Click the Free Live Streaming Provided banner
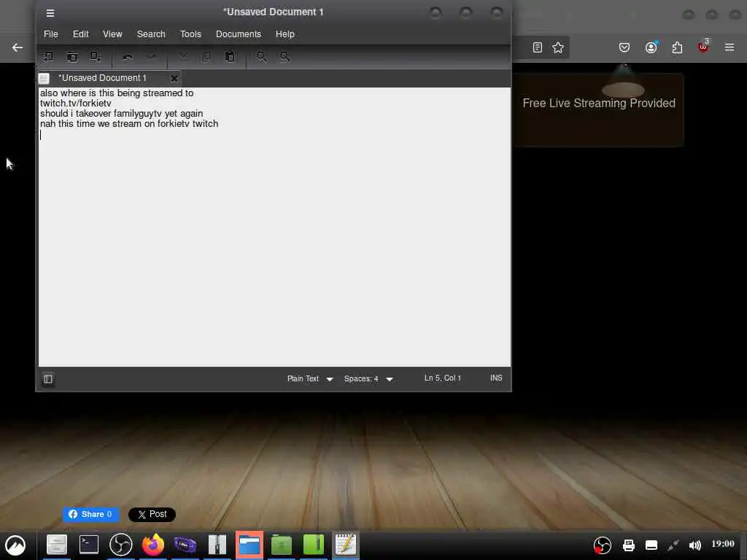Viewport: 747px width, 560px height. [x=599, y=104]
